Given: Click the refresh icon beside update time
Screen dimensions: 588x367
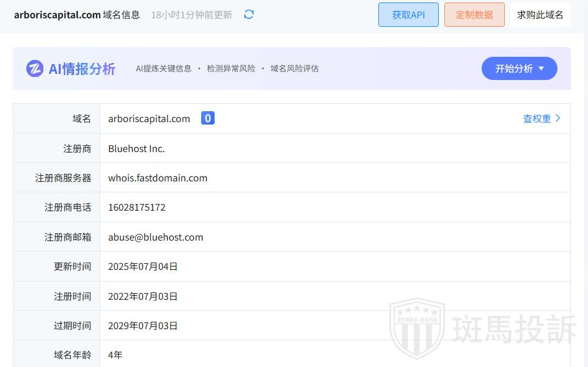Looking at the screenshot, I should pyautogui.click(x=249, y=15).
